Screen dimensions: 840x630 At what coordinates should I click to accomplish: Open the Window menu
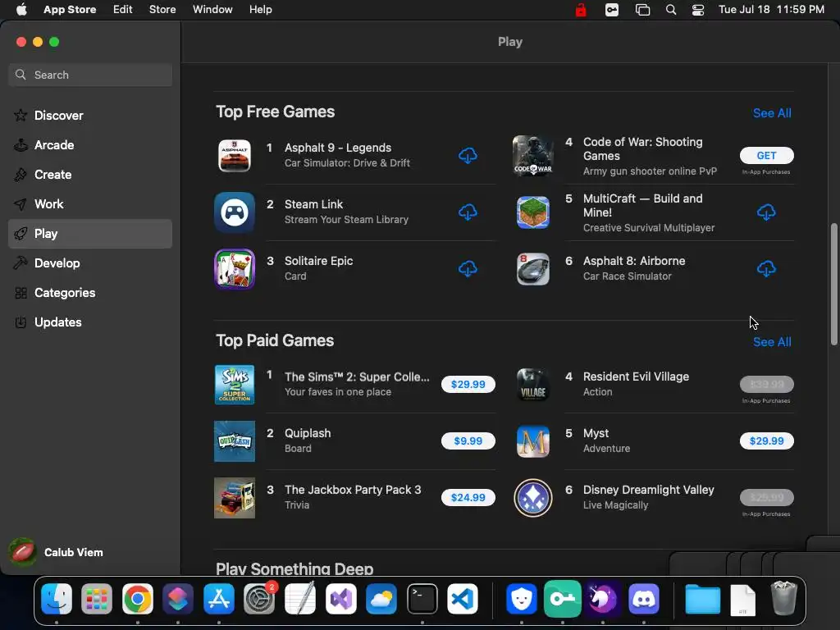click(x=212, y=10)
